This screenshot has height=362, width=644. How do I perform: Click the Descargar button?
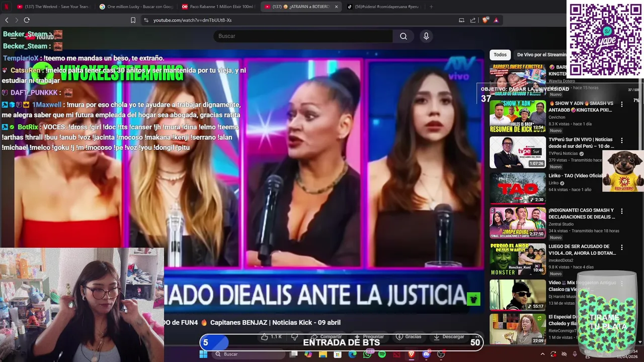[x=449, y=337]
